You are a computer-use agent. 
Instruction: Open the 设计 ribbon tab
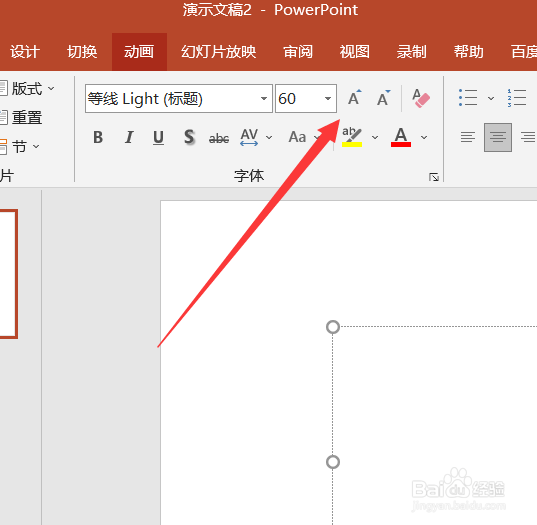tap(25, 52)
